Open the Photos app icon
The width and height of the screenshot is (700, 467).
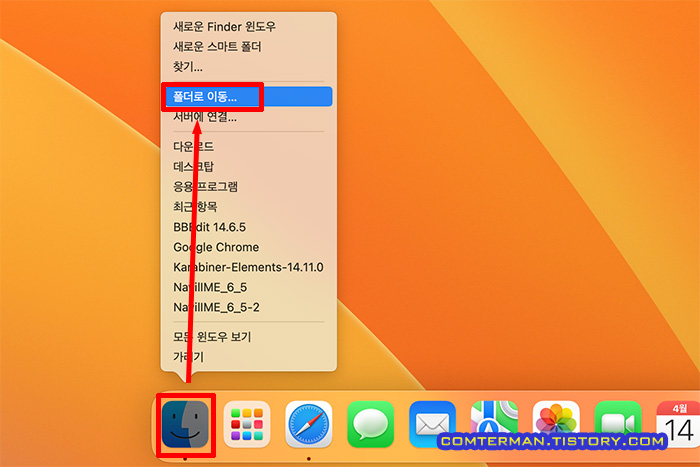[556, 424]
